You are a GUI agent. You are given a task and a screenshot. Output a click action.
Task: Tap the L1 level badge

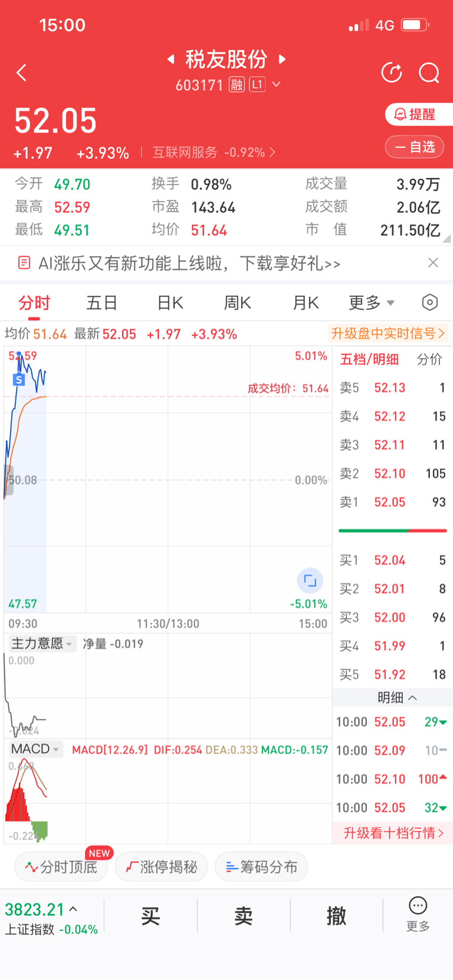[x=257, y=84]
